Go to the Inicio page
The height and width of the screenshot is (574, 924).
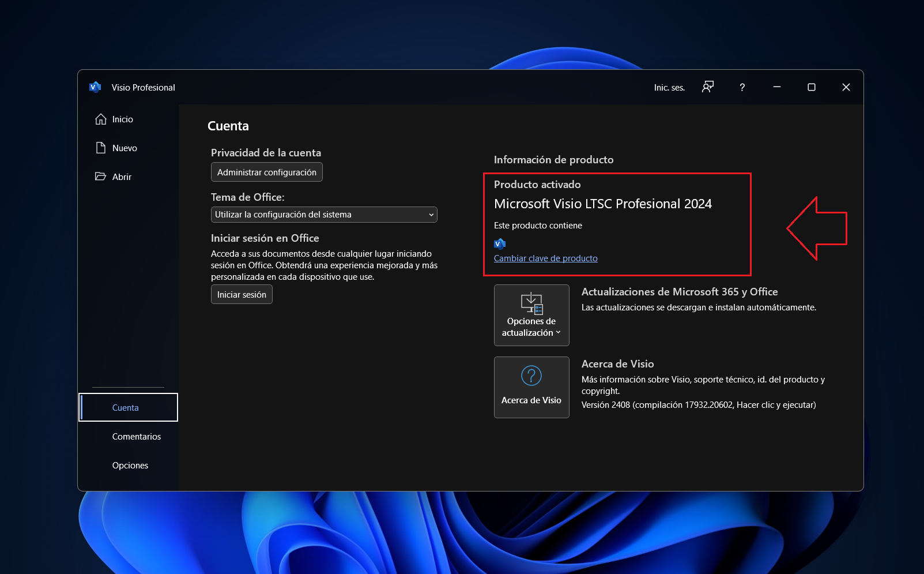(128, 119)
